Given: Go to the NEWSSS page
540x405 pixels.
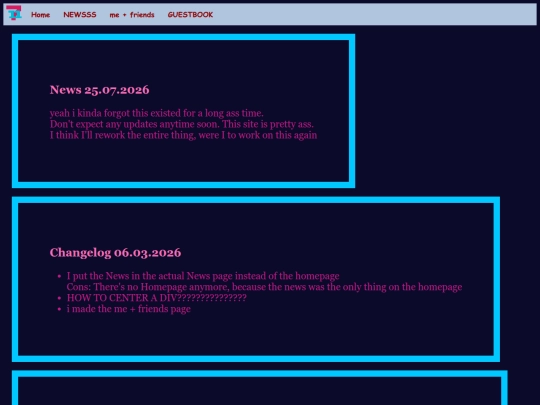Looking at the screenshot, I should click(x=80, y=15).
